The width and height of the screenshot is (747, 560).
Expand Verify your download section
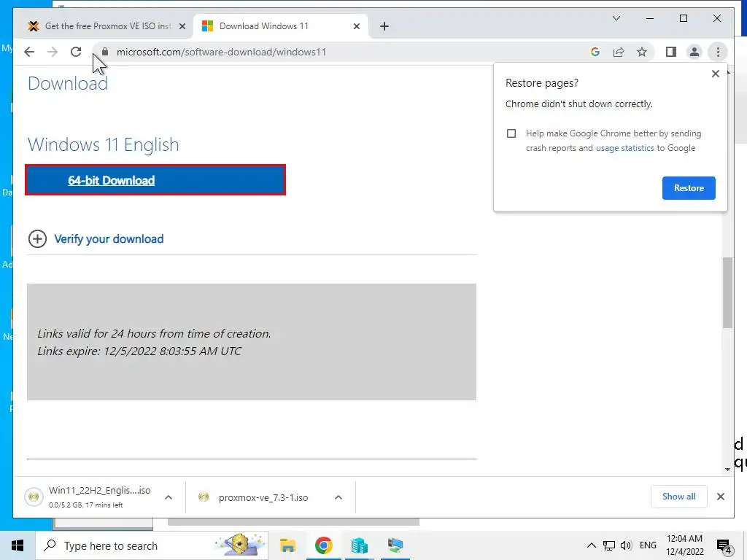[x=38, y=238]
